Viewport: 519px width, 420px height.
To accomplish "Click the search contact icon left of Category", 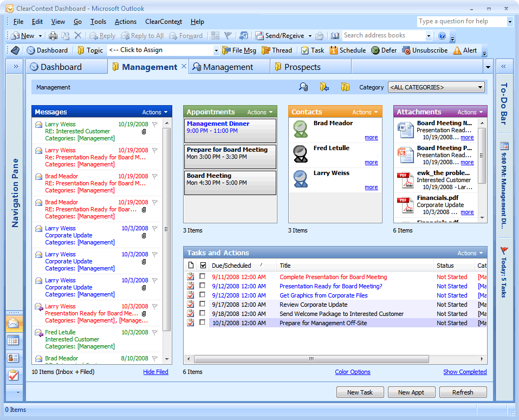I will (303, 87).
